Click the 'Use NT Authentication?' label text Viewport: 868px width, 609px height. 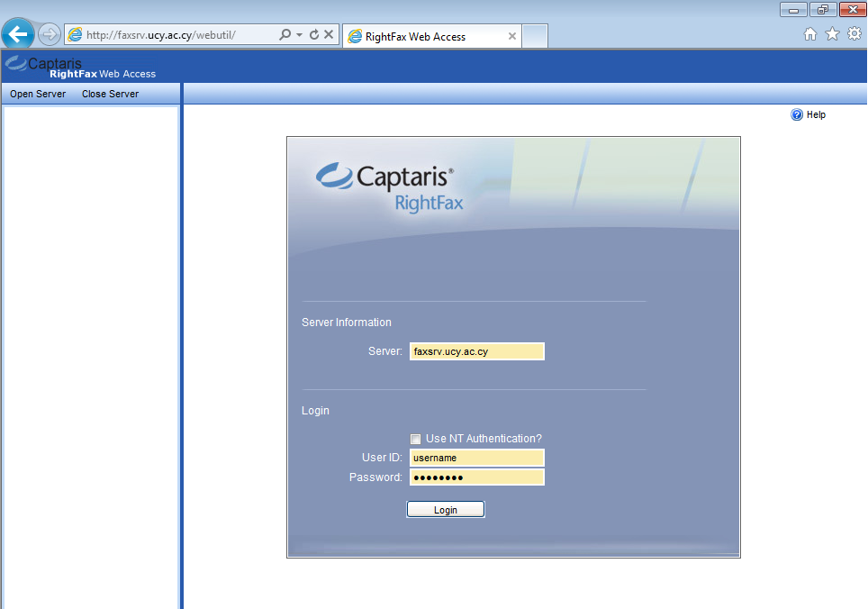[484, 439]
